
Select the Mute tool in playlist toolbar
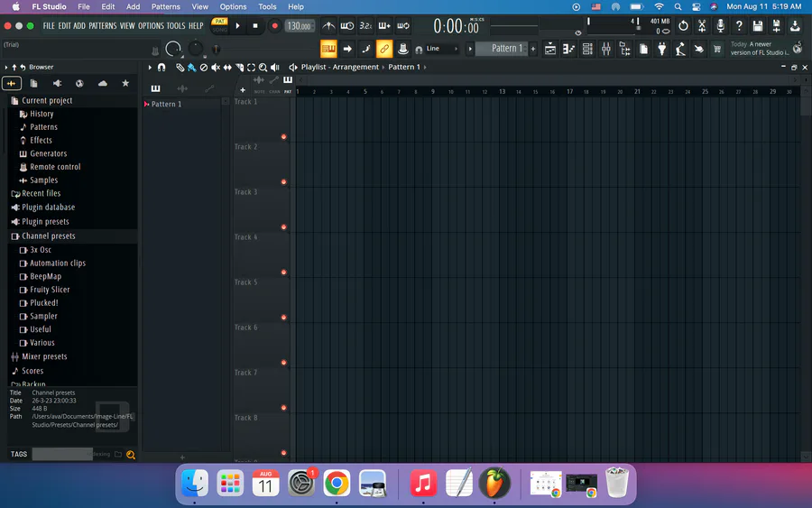point(216,68)
